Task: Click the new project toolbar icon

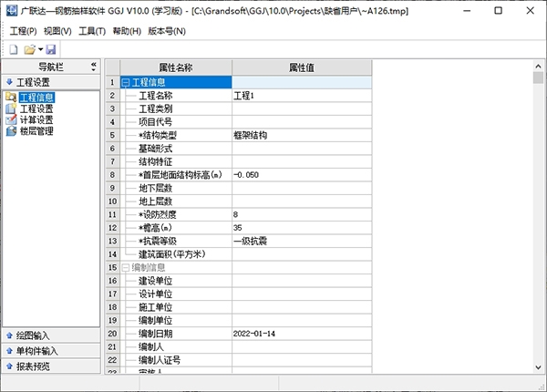Action: pos(14,49)
